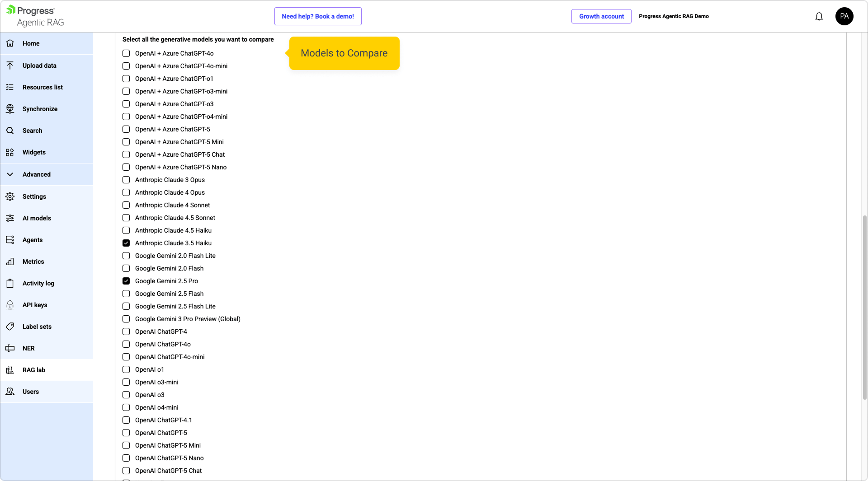Click the Metrics bar chart icon
The height and width of the screenshot is (481, 868).
(10, 262)
